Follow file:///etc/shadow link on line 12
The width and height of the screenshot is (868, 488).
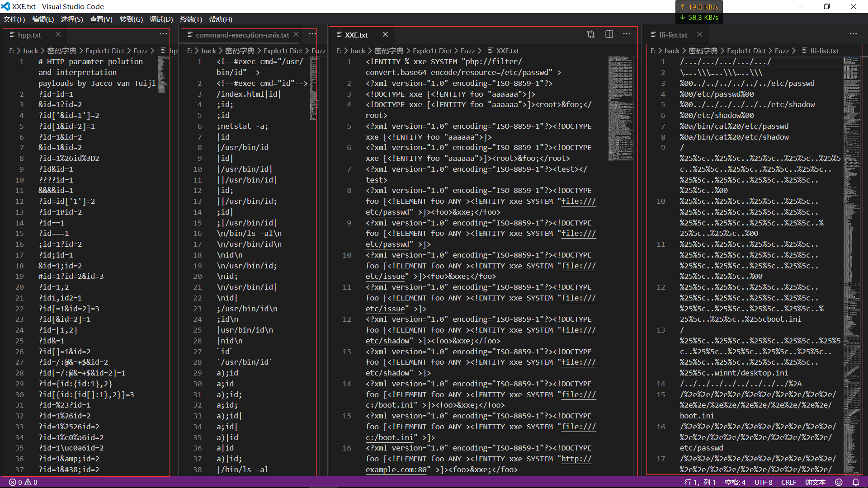[x=481, y=335]
